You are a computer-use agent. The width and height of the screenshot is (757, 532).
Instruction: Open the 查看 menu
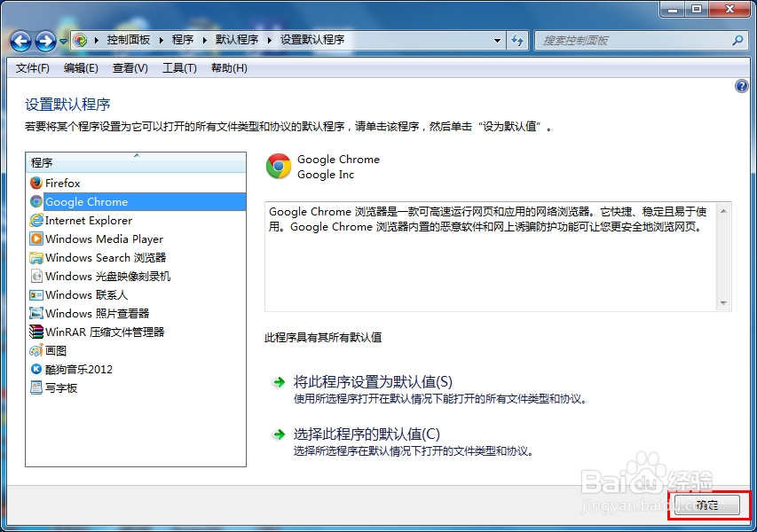pyautogui.click(x=129, y=68)
